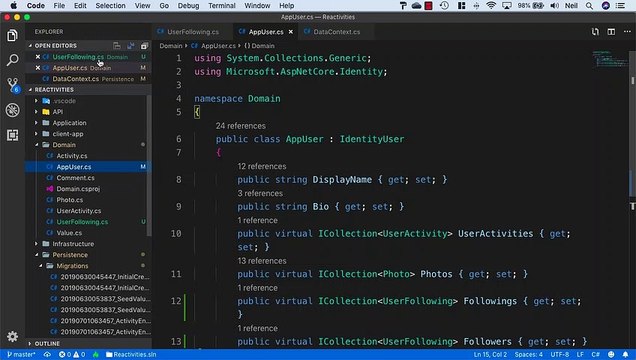Screen dimensions: 636x360
Task: Open UserActivity.cs file in explorer
Action: pos(79,210)
